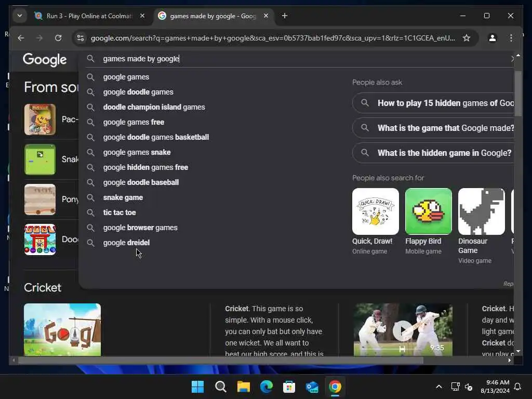
Task: Click the Doodle Champion Island thumbnail
Action: (x=40, y=240)
